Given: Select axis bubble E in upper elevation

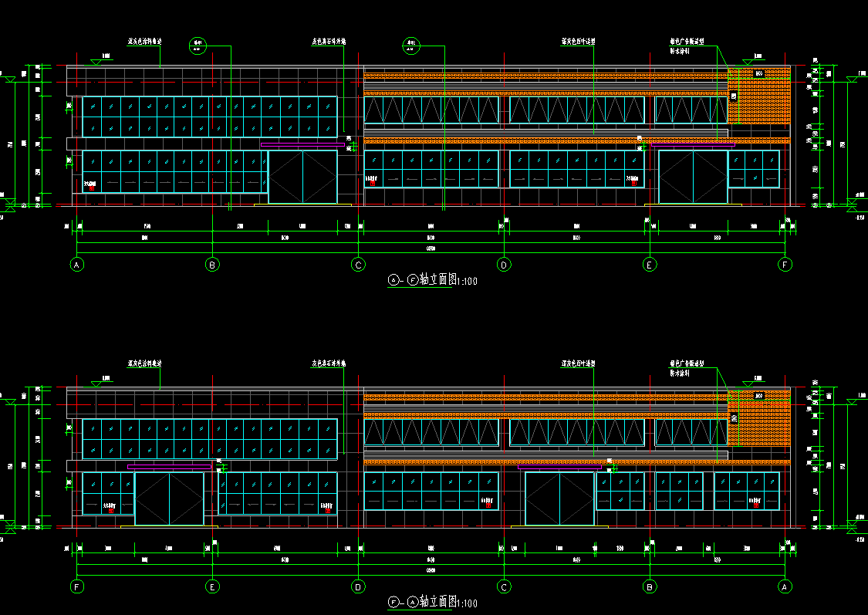Looking at the screenshot, I should coord(650,265).
